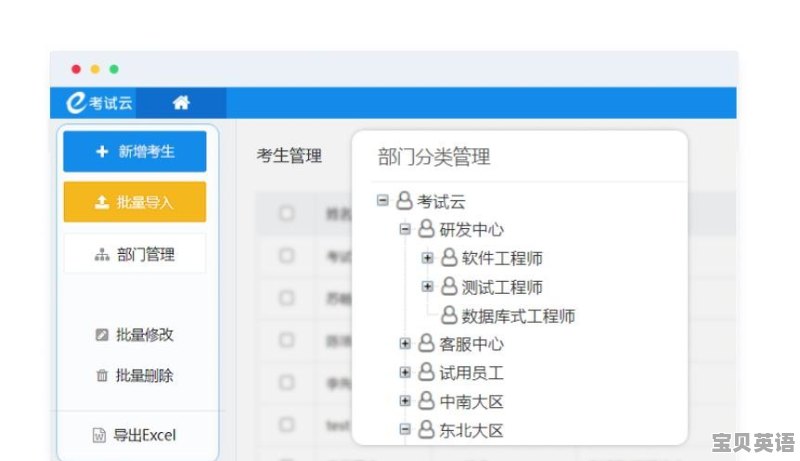This screenshot has width=800, height=461.
Task: Click 导出Excel in the sidebar
Action: pos(135,435)
